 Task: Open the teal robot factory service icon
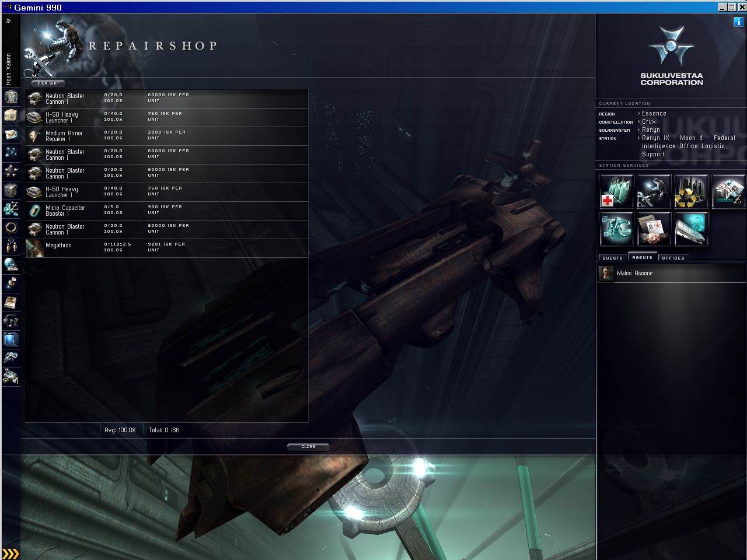click(616, 228)
